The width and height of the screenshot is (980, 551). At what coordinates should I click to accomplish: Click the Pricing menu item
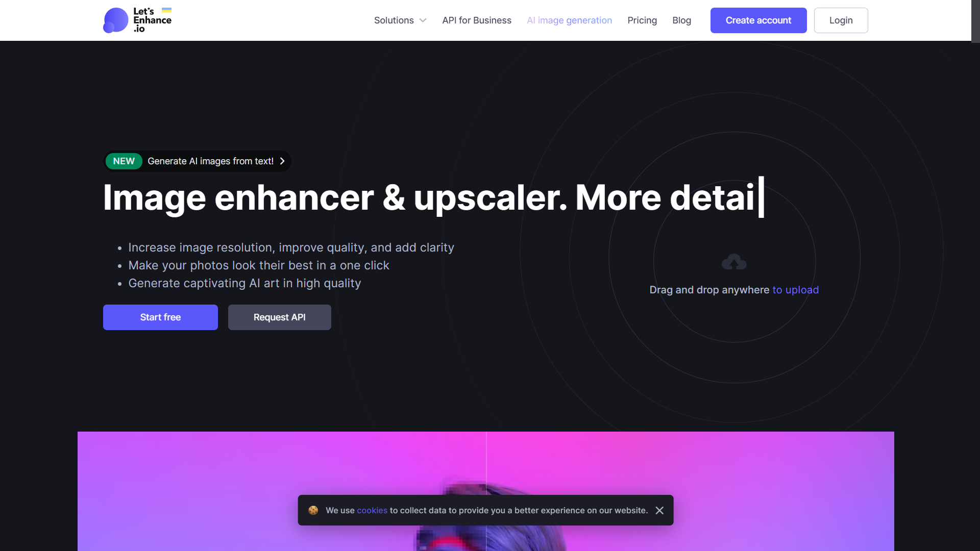tap(642, 20)
